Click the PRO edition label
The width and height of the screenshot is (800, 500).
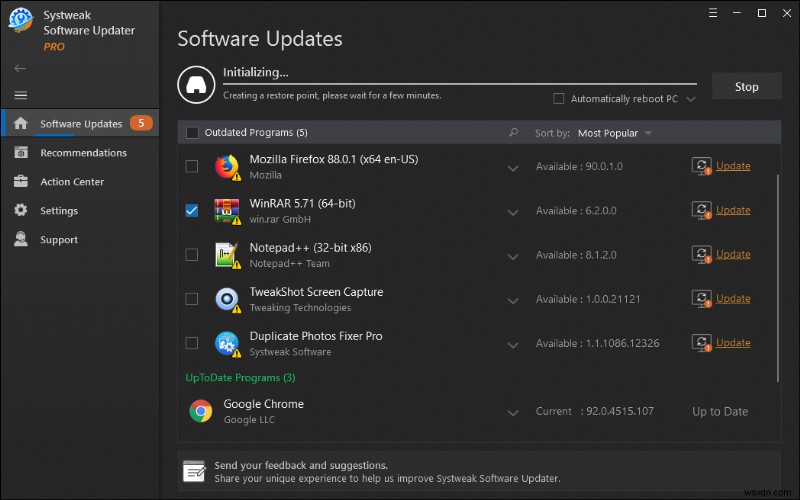pyautogui.click(x=54, y=46)
